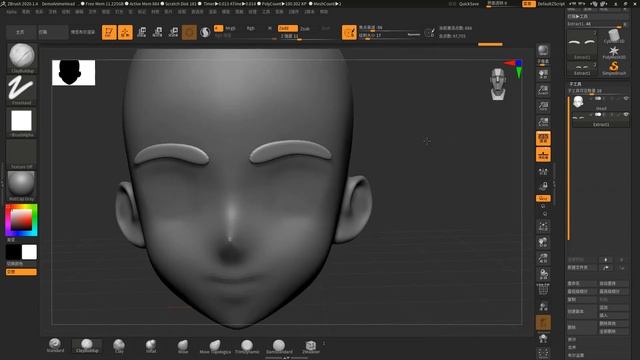Click the 追加 append subtool button
The width and height of the screenshot is (640, 360).
[x=614, y=307]
